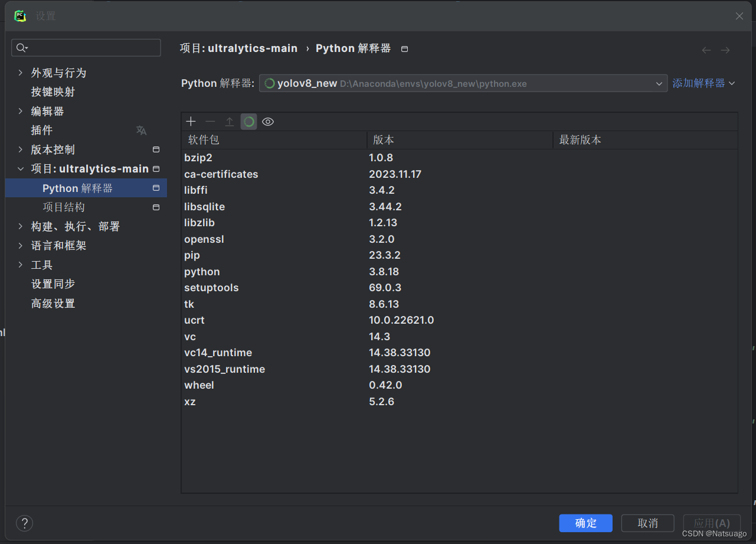Screen dimensions: 756x544
Task: Select the setuptools package row
Action: (460, 288)
